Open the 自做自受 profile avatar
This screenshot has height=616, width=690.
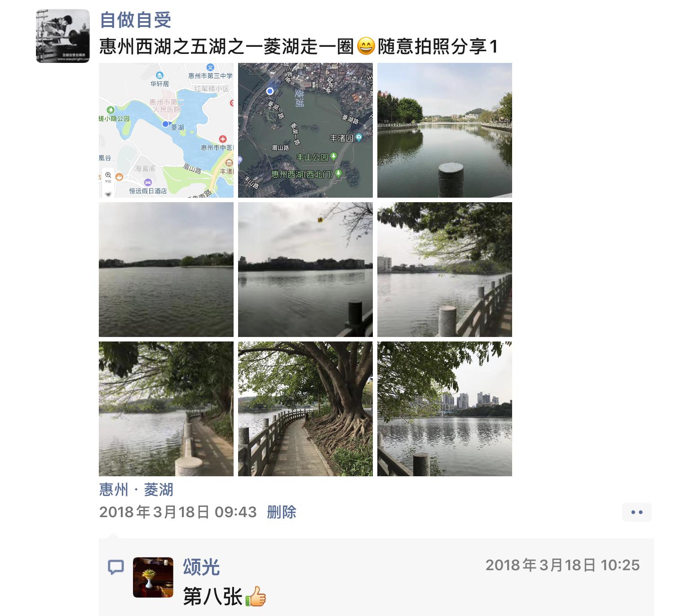[63, 36]
